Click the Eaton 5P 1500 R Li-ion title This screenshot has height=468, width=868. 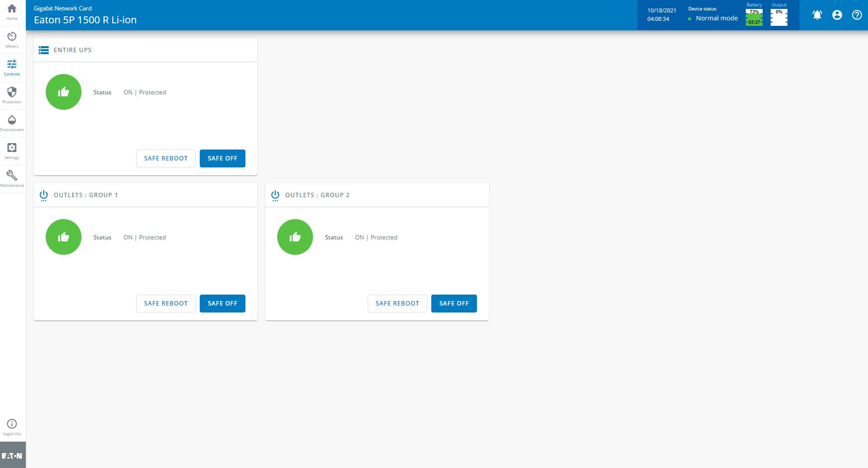pos(85,20)
